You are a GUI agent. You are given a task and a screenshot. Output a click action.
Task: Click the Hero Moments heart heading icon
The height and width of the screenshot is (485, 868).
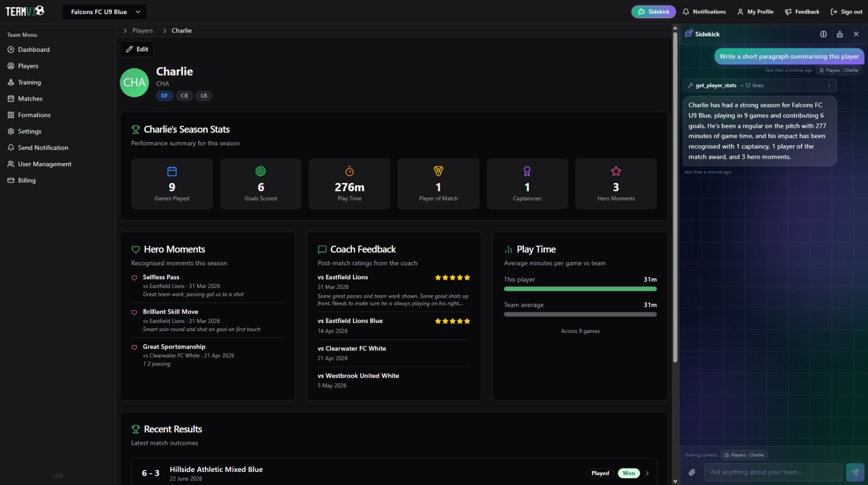pyautogui.click(x=135, y=250)
